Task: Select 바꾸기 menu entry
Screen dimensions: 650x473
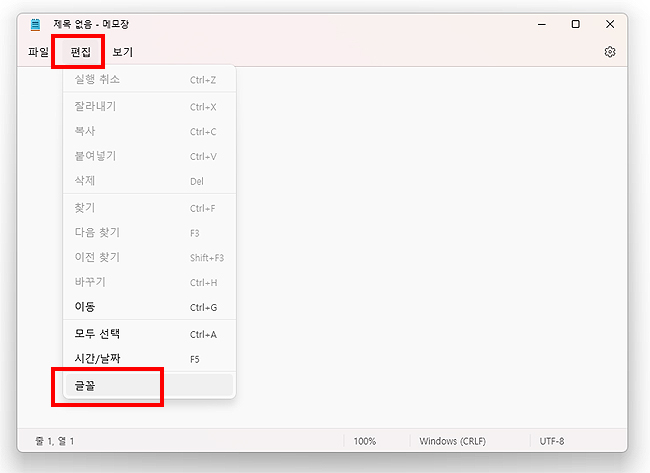Action: 149,282
